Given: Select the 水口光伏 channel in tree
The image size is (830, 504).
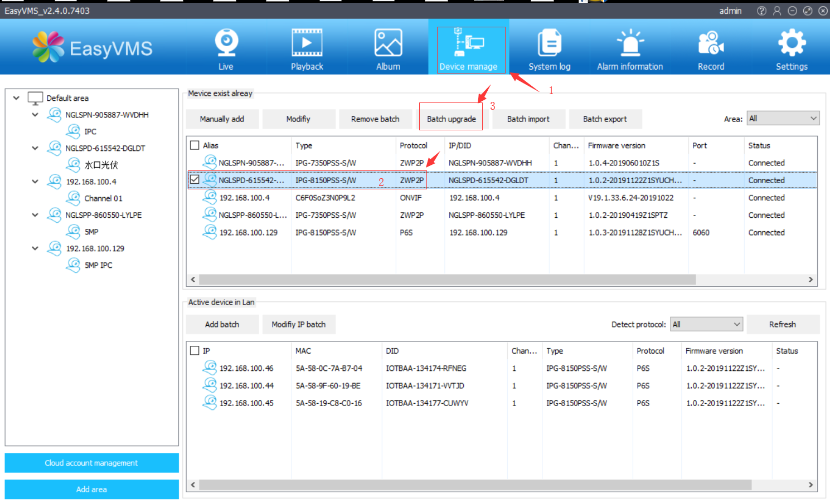Looking at the screenshot, I should point(101,165).
